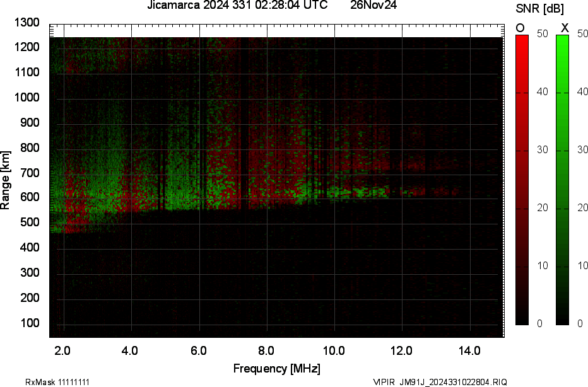
Task: Click the 'Range [km]' axis label
Action: pyautogui.click(x=5, y=180)
